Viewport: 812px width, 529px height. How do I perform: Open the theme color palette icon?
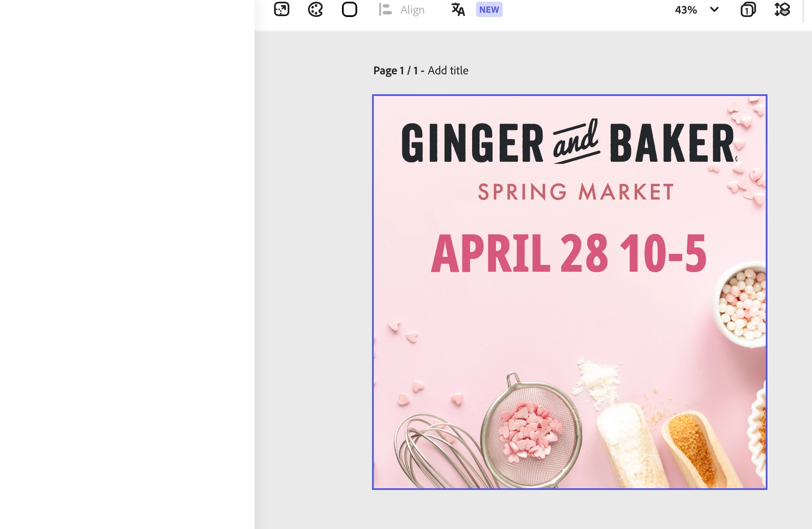(315, 9)
